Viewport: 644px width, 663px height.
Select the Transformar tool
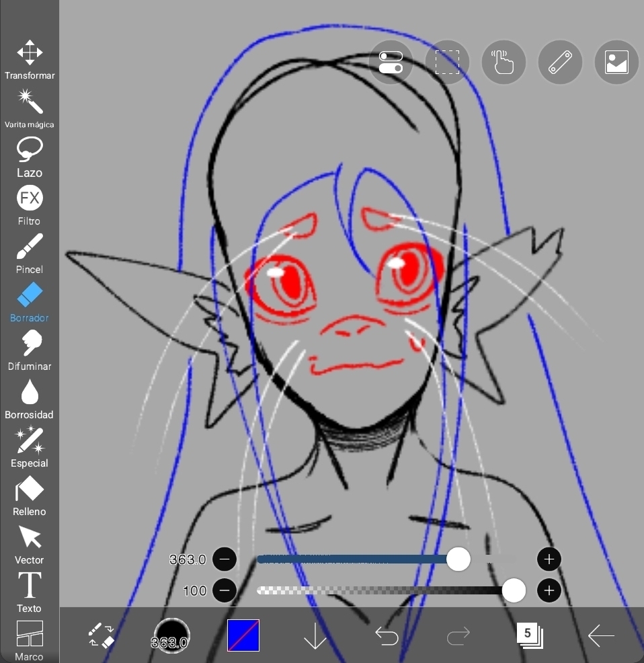(30, 59)
